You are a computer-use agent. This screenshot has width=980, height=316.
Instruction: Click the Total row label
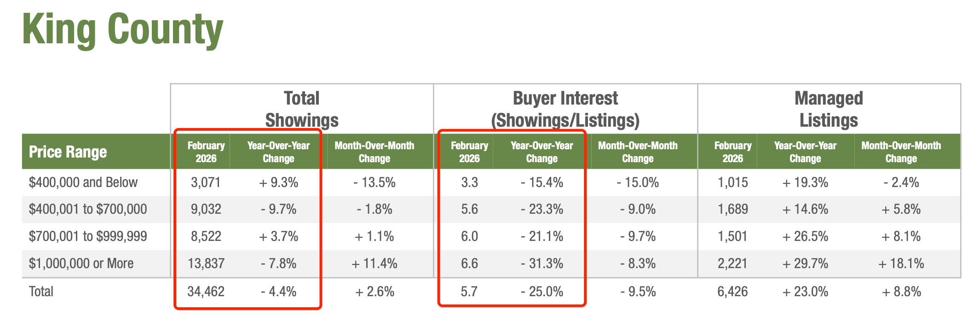[41, 292]
